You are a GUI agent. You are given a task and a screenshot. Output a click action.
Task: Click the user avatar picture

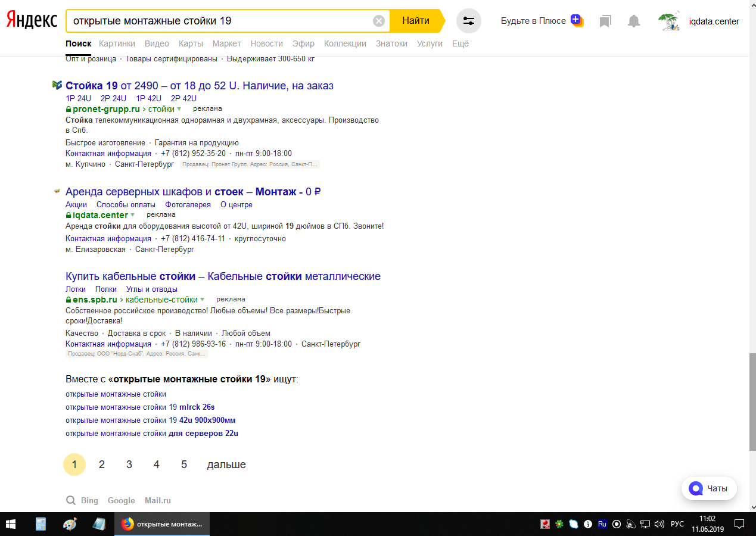tap(670, 21)
